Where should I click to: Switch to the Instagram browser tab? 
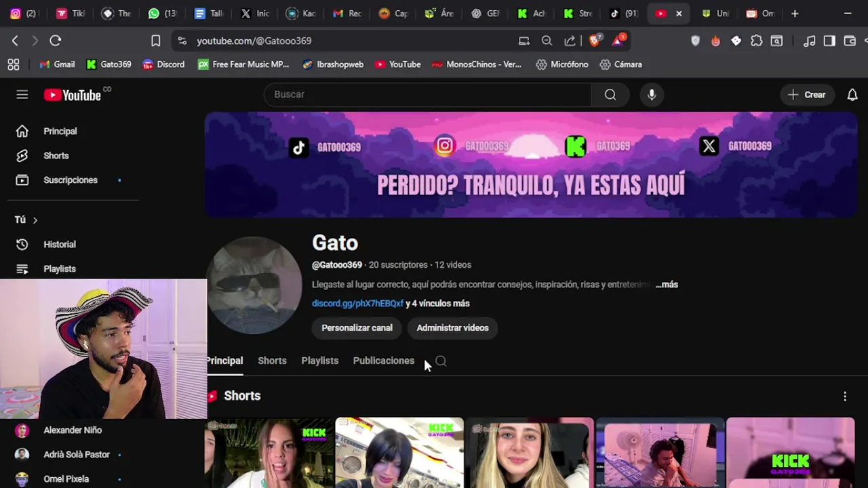point(24,14)
